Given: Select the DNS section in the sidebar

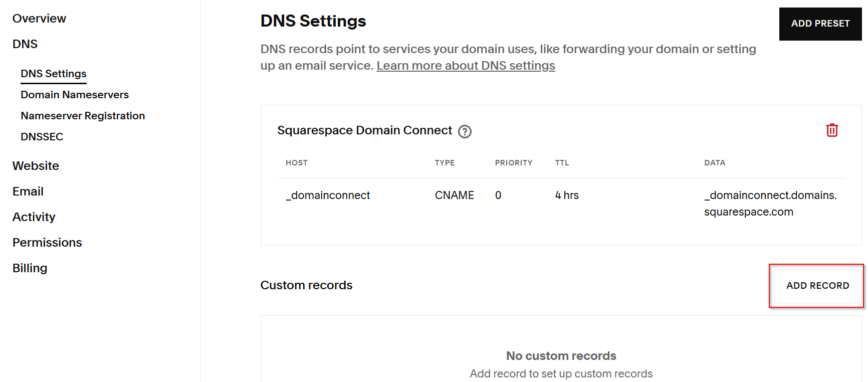Looking at the screenshot, I should point(25,44).
